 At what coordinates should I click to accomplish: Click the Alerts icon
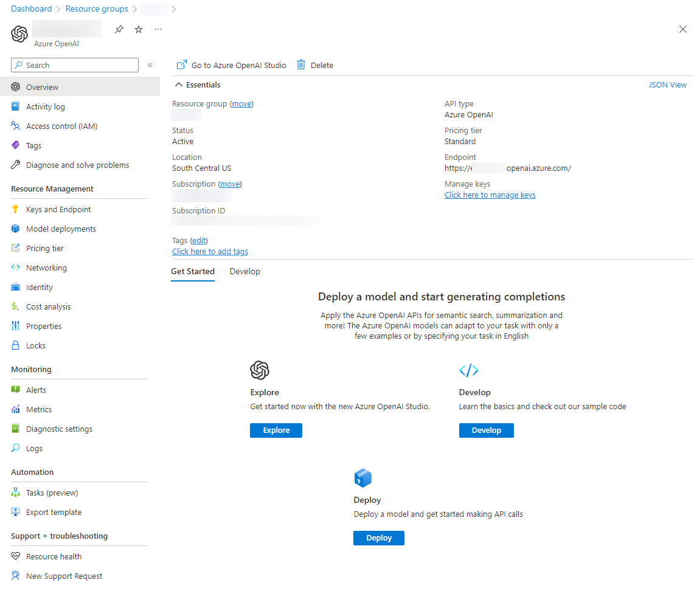coord(16,390)
